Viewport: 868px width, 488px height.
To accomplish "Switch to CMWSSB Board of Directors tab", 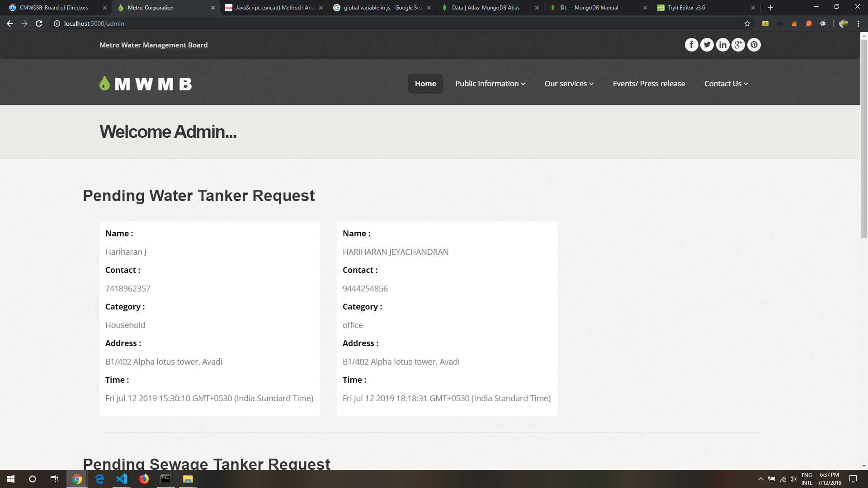I will point(54,8).
